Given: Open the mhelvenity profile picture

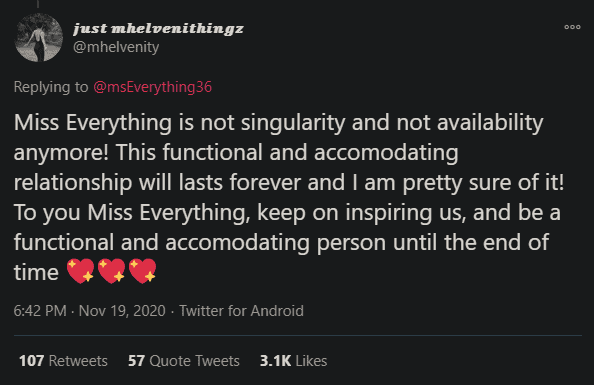Looking at the screenshot, I should pos(39,38).
